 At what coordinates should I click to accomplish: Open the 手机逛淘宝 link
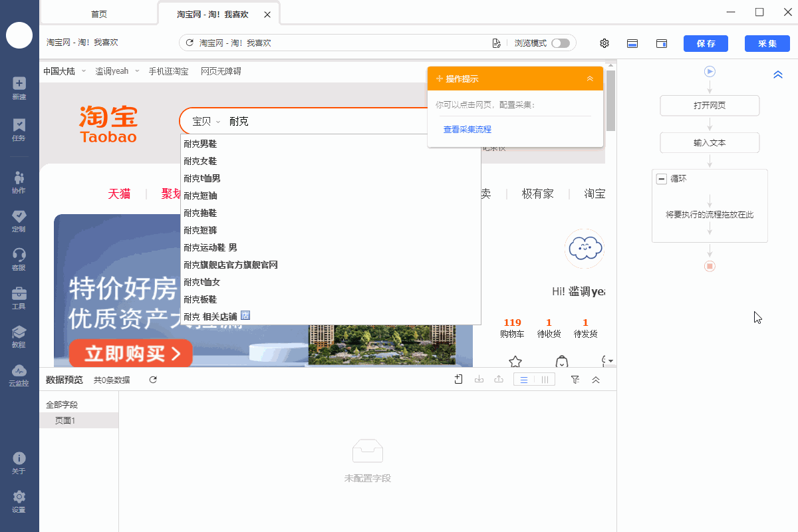(x=168, y=71)
